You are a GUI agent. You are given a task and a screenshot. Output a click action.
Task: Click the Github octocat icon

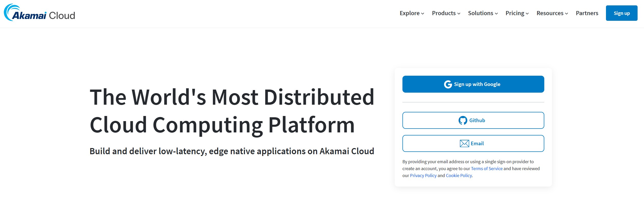pos(463,120)
